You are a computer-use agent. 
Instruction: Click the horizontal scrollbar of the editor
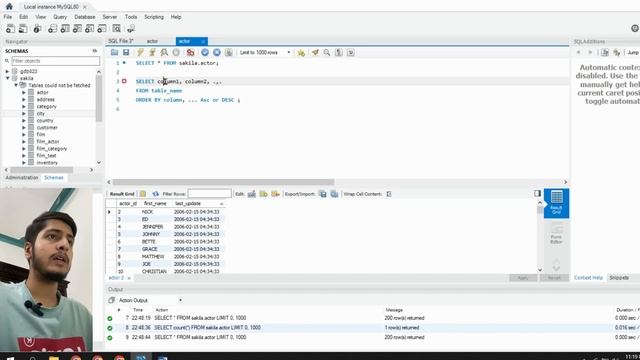click(223, 182)
